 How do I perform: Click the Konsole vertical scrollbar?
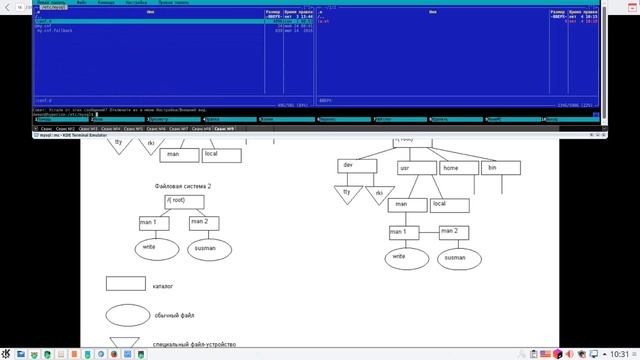[604, 61]
